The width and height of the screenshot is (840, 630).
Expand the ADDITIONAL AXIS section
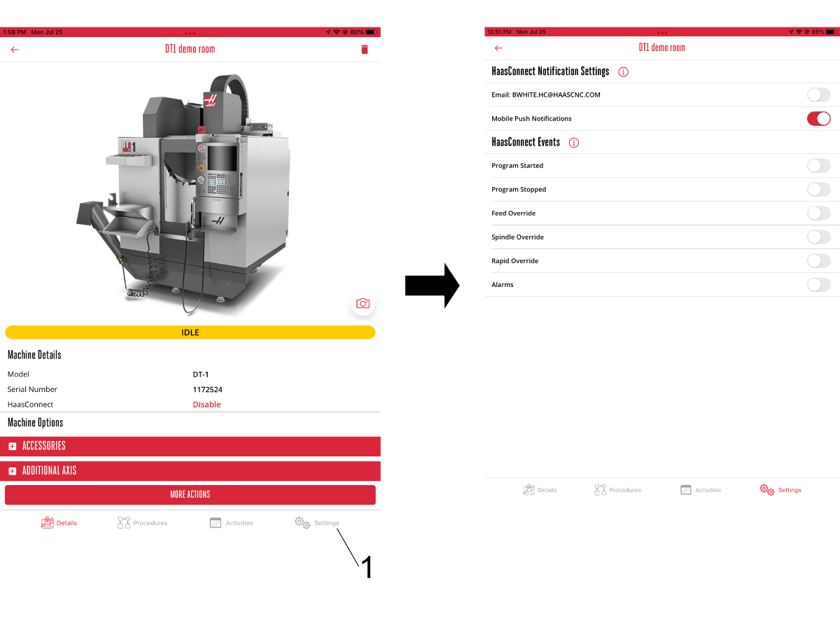point(190,470)
